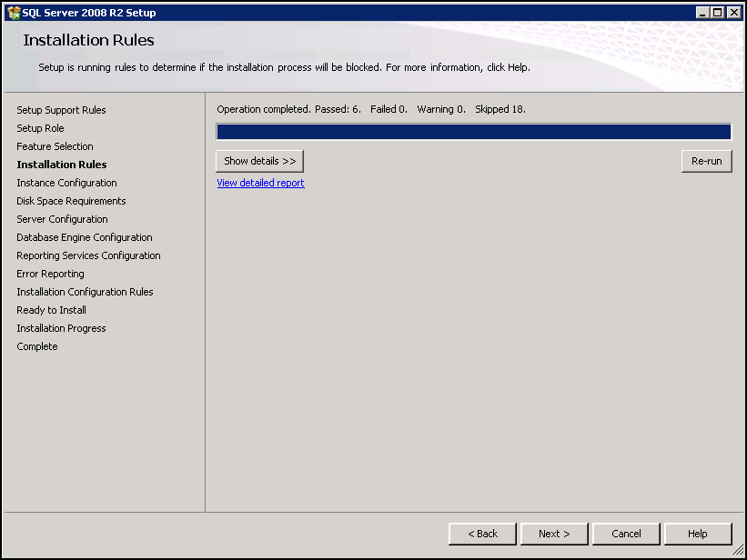This screenshot has width=747, height=560.
Task: Select Disk Space Requirements step
Action: [70, 200]
